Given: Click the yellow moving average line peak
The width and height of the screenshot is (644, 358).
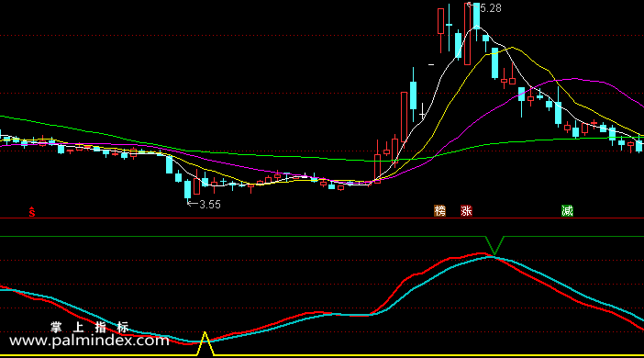Looking at the screenshot, I should point(511,48).
